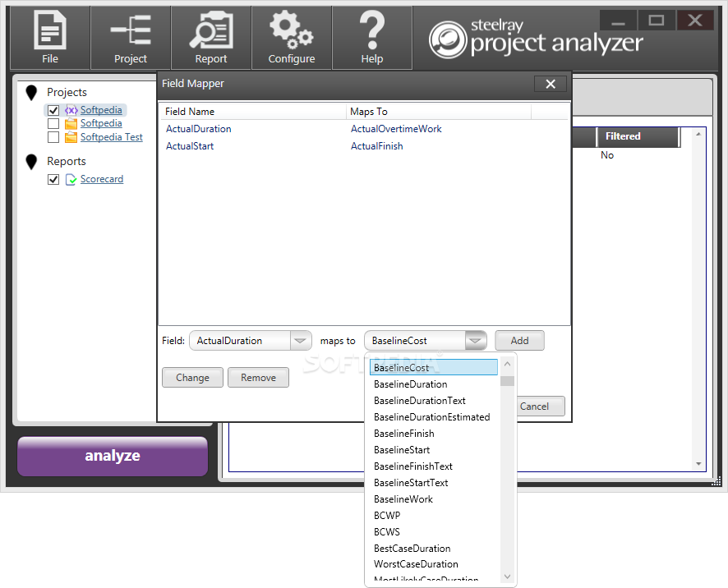
Task: Click the Scorecard report icon
Action: tap(71, 179)
